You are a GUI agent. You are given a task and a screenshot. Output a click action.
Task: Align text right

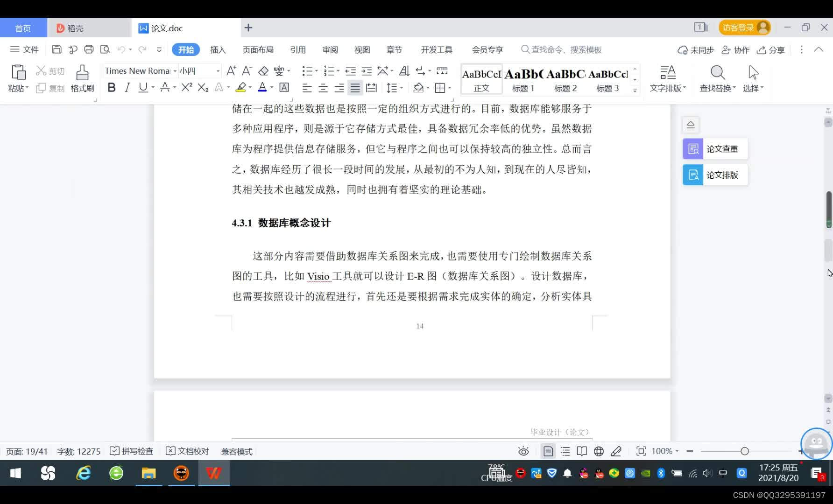[339, 87]
